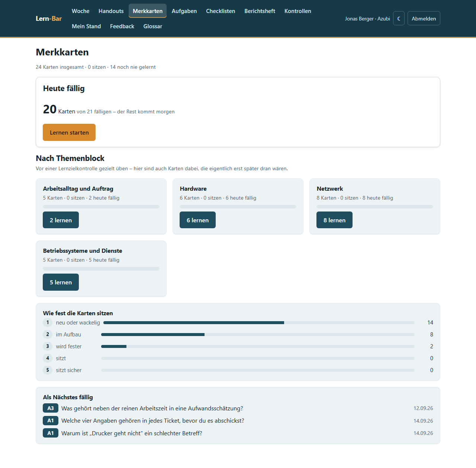This screenshot has height=468, width=476.
Task: Start learning with Lernen starten
Action: [x=69, y=132]
